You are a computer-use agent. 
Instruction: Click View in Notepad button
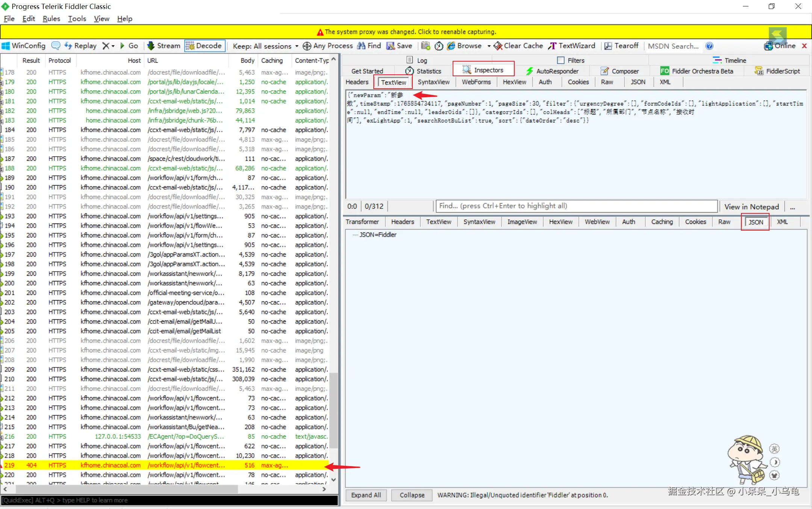(x=751, y=206)
